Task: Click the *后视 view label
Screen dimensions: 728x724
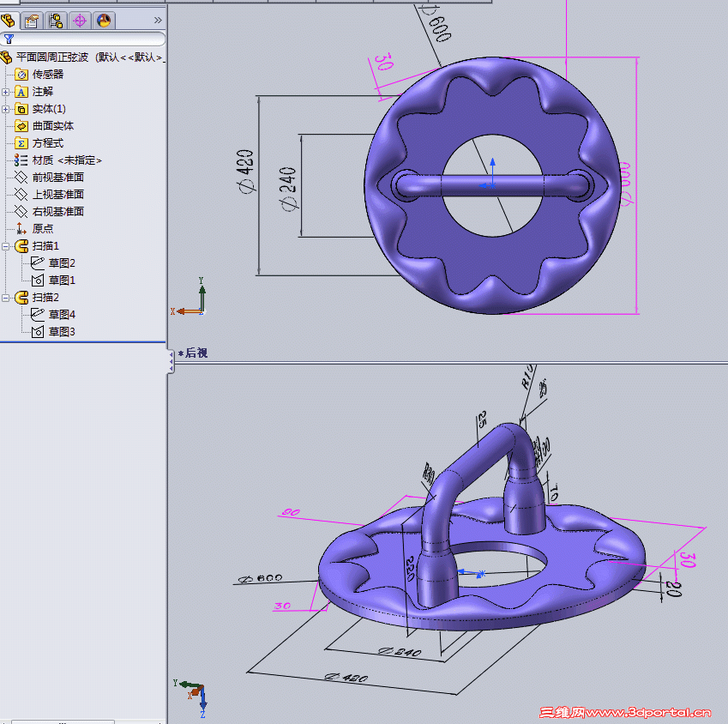Action: coord(193,353)
